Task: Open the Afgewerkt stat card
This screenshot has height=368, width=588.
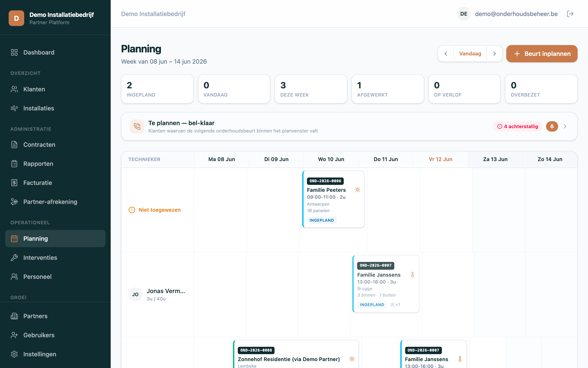Action: [x=388, y=89]
